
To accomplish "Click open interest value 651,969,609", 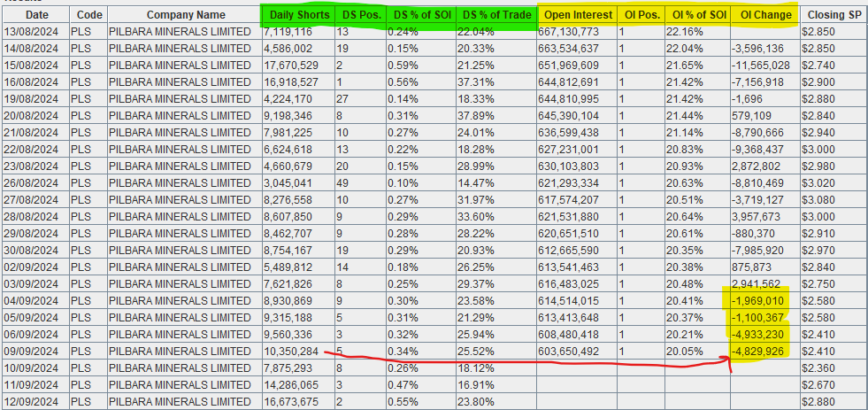I will (569, 66).
